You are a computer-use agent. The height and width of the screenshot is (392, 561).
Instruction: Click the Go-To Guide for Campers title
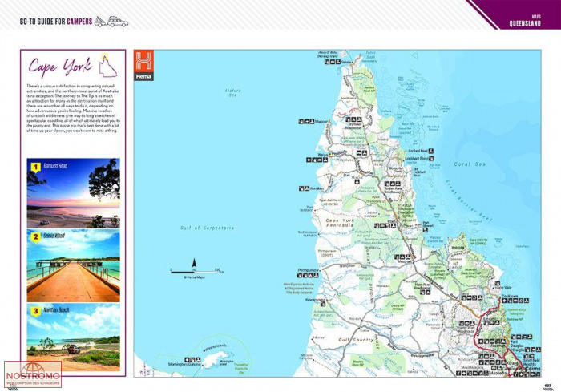(56, 22)
